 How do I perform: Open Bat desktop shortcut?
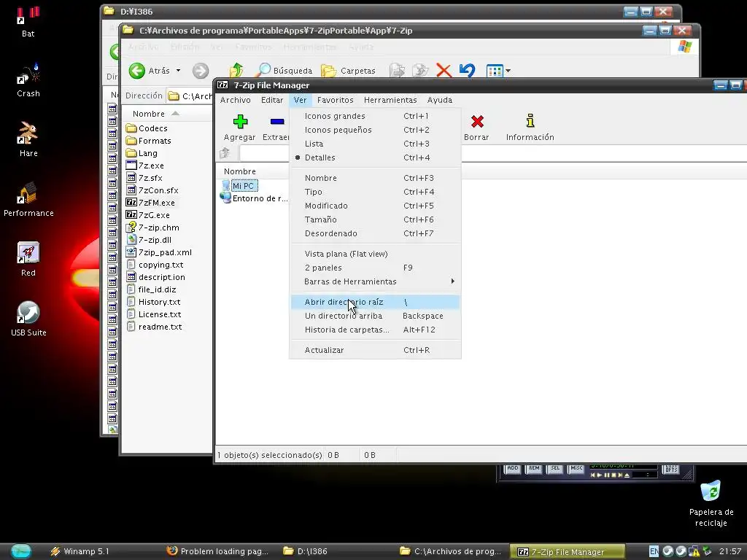point(28,21)
